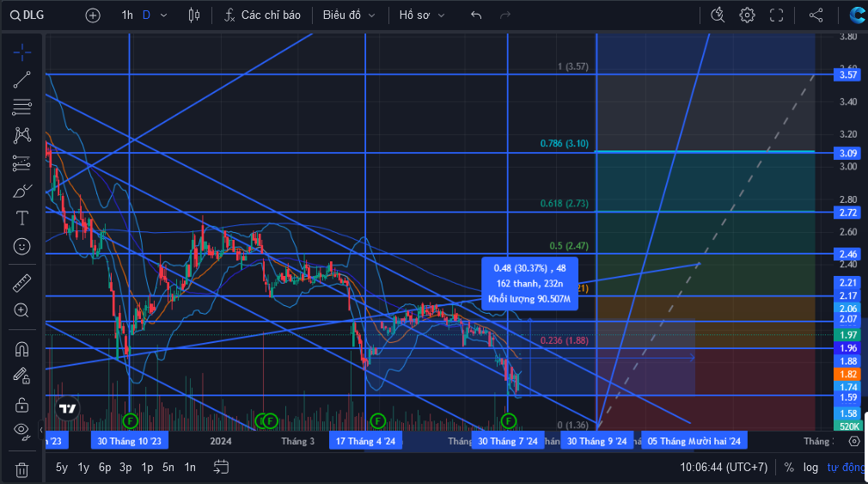Select the D daily timeframe
This screenshot has width=868, height=484.
click(146, 15)
